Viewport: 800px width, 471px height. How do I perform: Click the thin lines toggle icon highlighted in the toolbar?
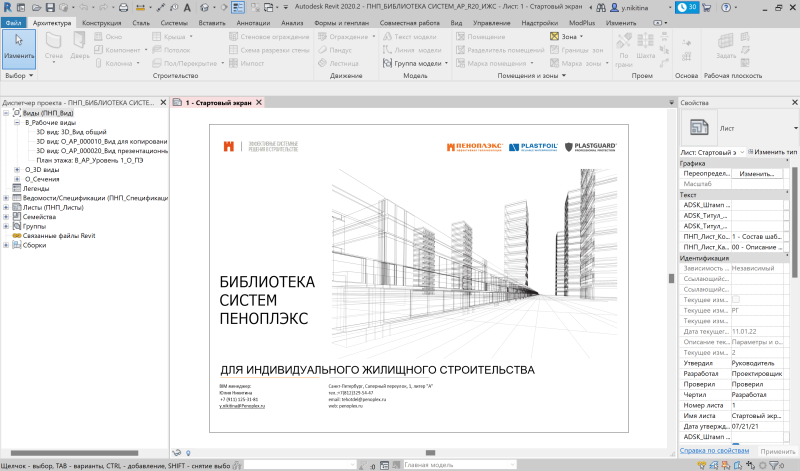pos(238,8)
